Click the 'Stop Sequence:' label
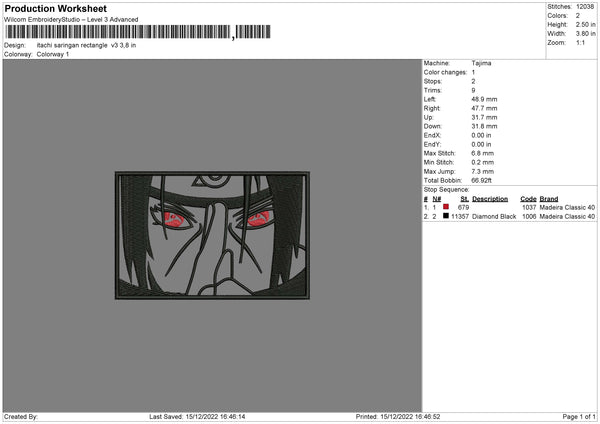The image size is (600, 424). (x=447, y=190)
